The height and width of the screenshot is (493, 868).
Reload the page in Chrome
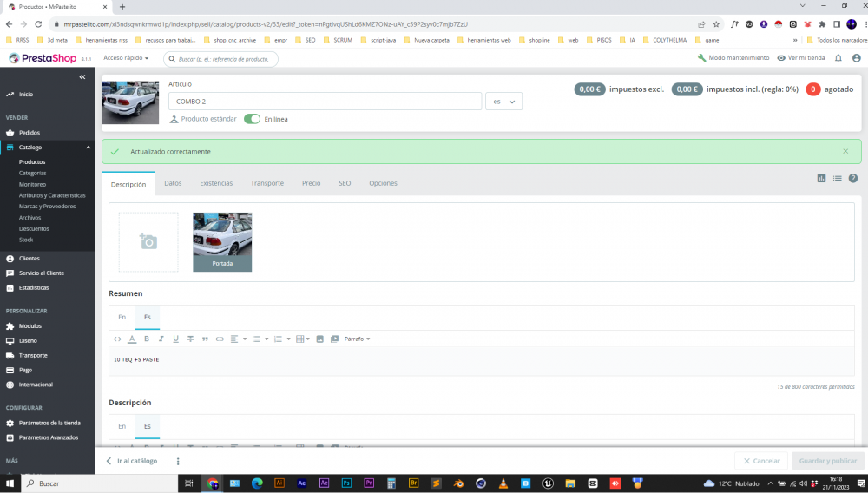point(38,24)
